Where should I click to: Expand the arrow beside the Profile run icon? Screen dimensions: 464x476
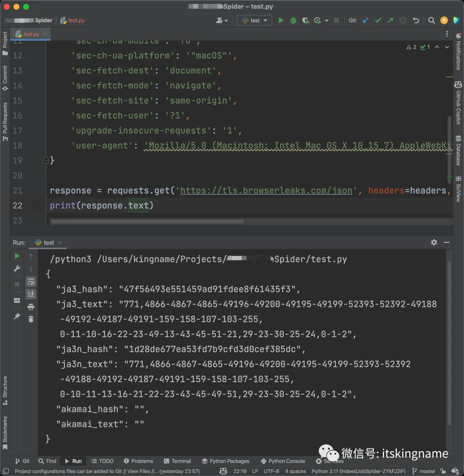(x=327, y=21)
